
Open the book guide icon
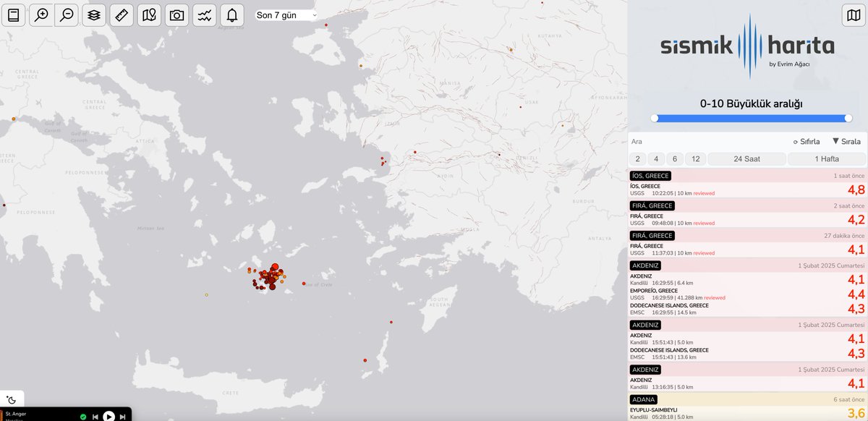pyautogui.click(x=14, y=14)
